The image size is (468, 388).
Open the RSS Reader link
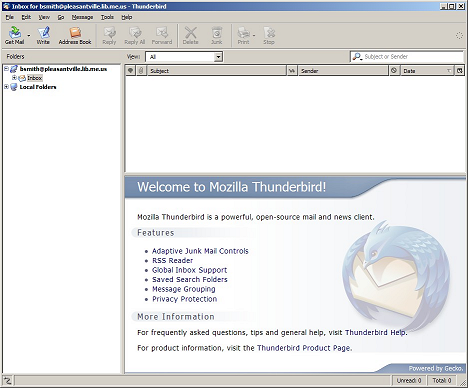[x=173, y=261]
